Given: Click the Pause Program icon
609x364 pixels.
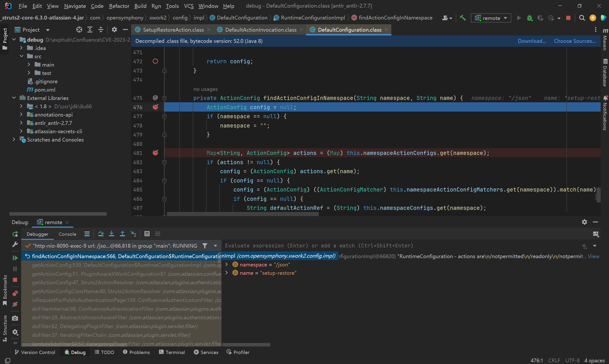Looking at the screenshot, I should (x=15, y=269).
